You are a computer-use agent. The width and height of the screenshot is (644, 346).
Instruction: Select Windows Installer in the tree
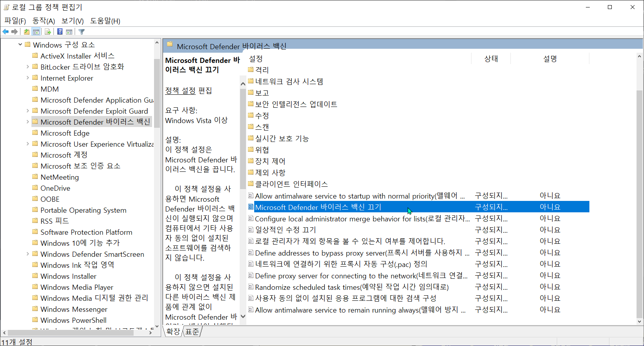(x=68, y=276)
